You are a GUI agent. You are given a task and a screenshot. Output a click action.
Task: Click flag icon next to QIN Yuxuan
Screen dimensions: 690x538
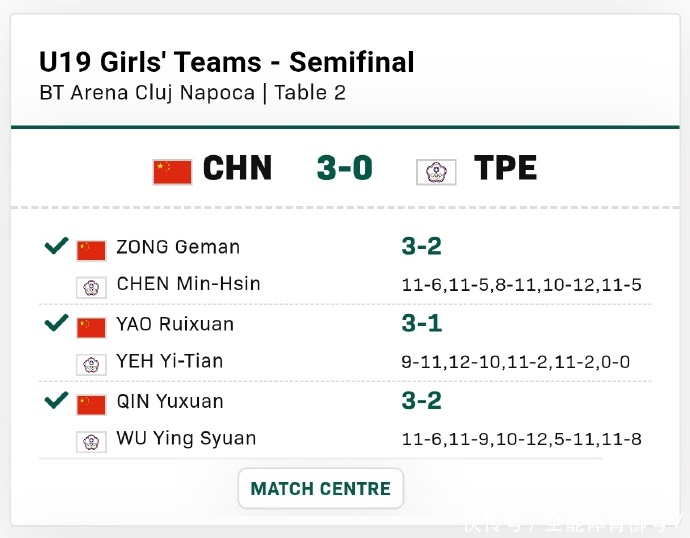[x=91, y=403]
